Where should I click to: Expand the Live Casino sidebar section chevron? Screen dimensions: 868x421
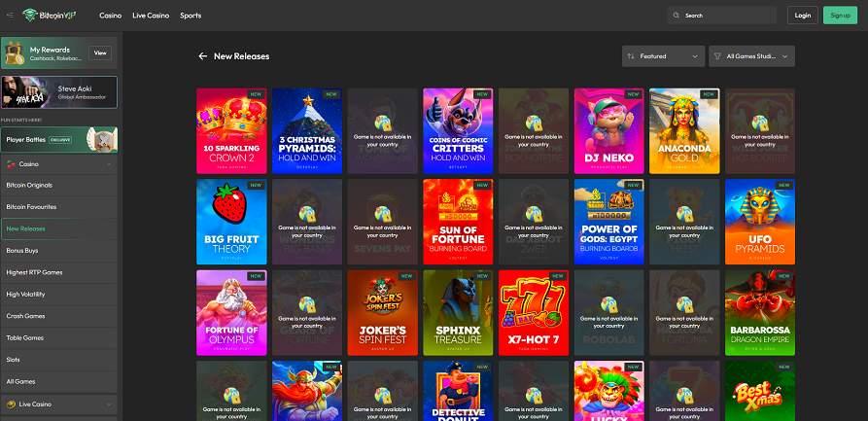click(x=109, y=404)
